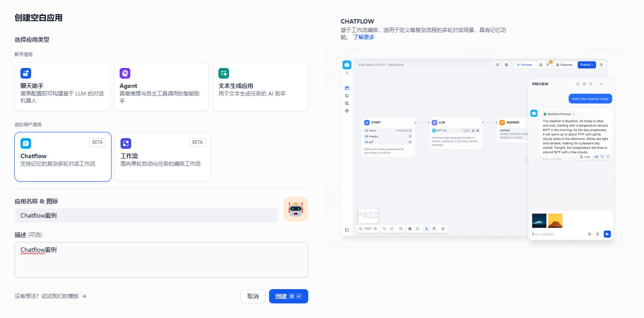
Task: Select the 聊天助手 chat assistant app type
Action: point(62,87)
